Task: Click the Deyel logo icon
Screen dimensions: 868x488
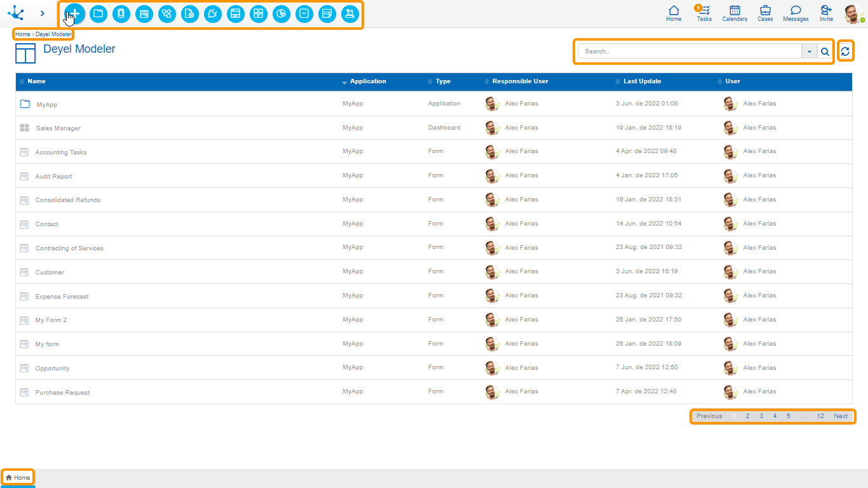Action: point(16,13)
